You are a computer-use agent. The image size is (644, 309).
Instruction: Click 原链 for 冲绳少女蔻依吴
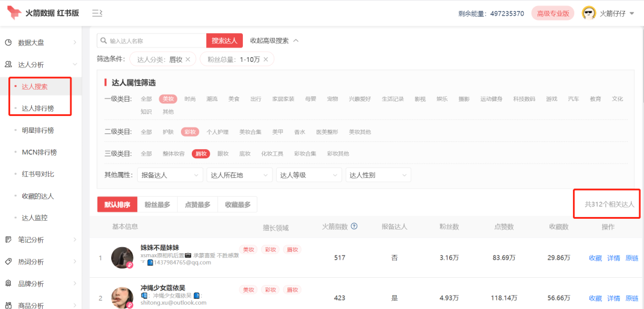point(632,298)
